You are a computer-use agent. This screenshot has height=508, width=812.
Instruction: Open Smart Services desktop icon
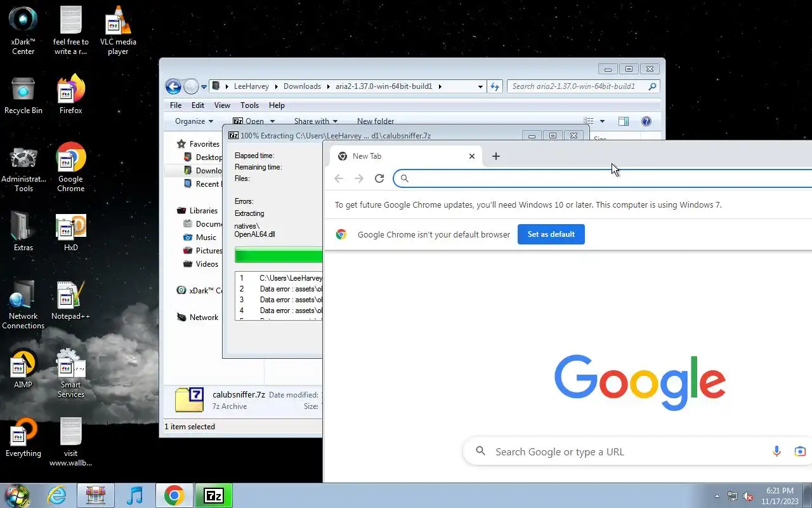point(71,373)
